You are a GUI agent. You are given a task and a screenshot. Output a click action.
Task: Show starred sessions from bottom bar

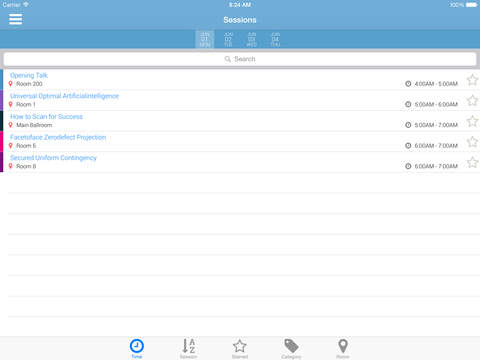pyautogui.click(x=240, y=348)
